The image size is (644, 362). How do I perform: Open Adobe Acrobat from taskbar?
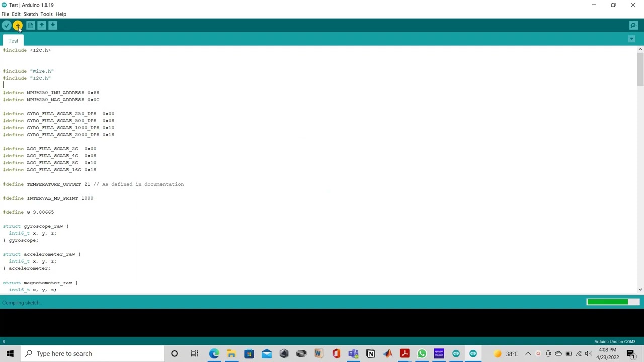point(405,353)
